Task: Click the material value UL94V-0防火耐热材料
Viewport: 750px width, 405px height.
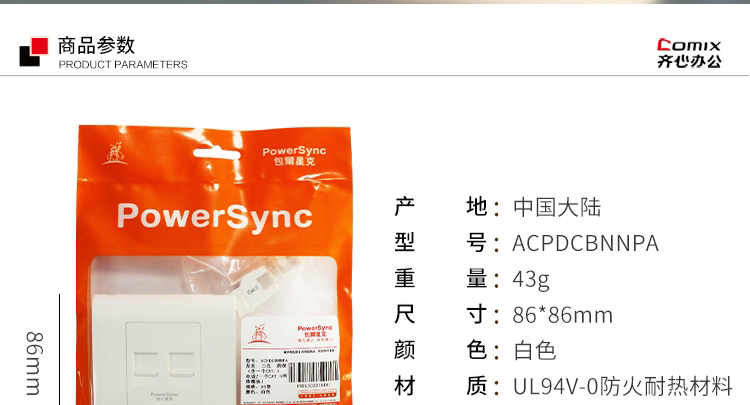Action: (622, 386)
